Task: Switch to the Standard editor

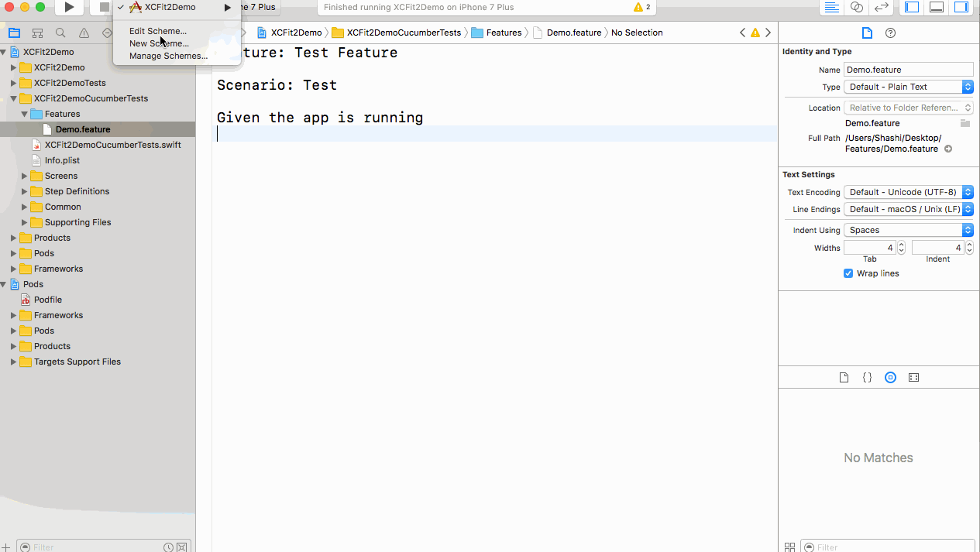Action: pyautogui.click(x=832, y=8)
